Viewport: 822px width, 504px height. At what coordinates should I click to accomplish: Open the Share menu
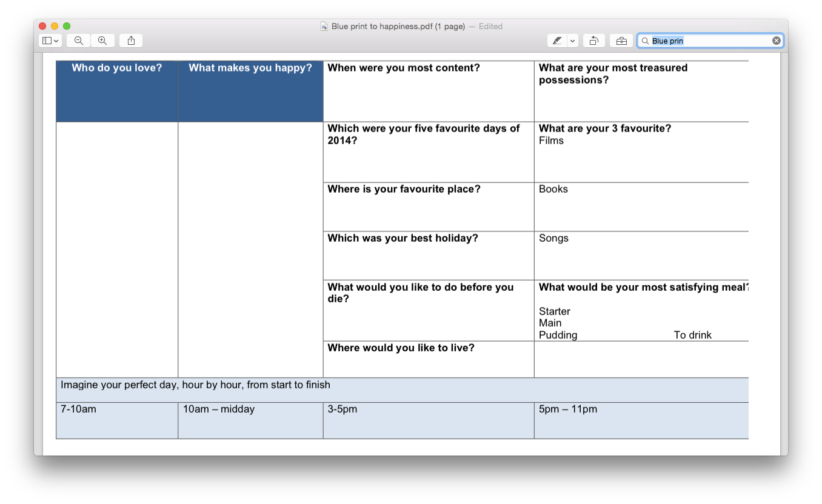(131, 41)
